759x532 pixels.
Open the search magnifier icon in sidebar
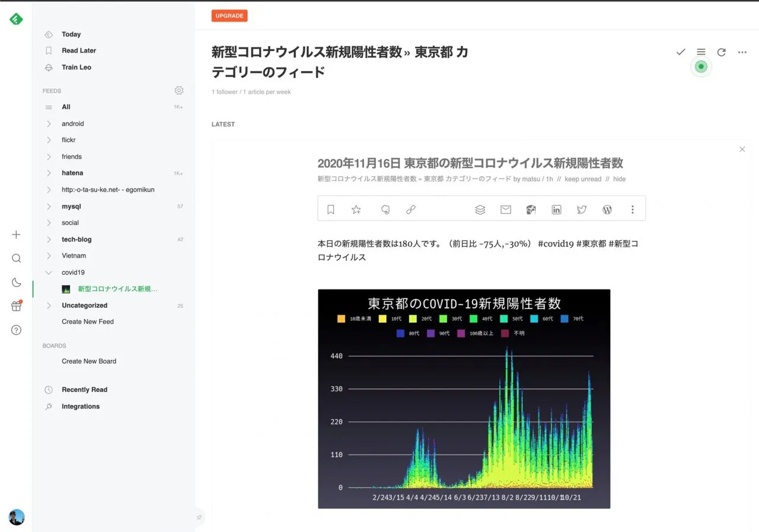tap(16, 258)
